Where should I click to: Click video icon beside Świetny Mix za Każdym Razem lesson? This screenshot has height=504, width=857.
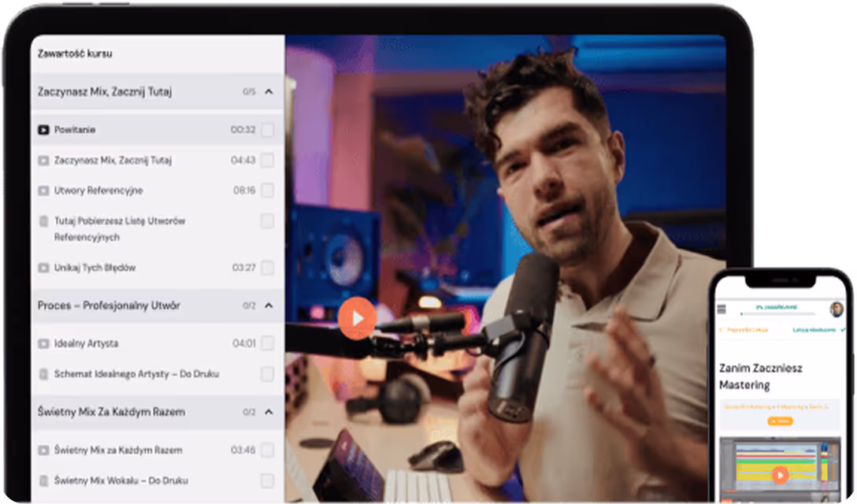click(x=43, y=450)
